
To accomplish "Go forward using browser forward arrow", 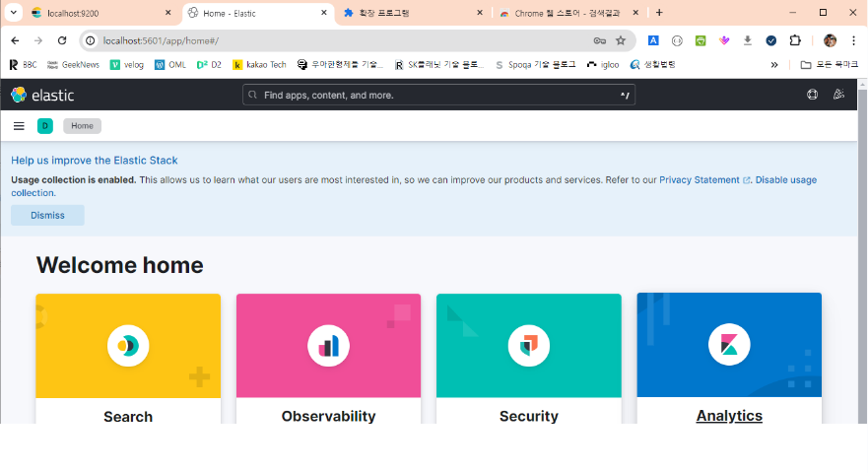I will (38, 40).
